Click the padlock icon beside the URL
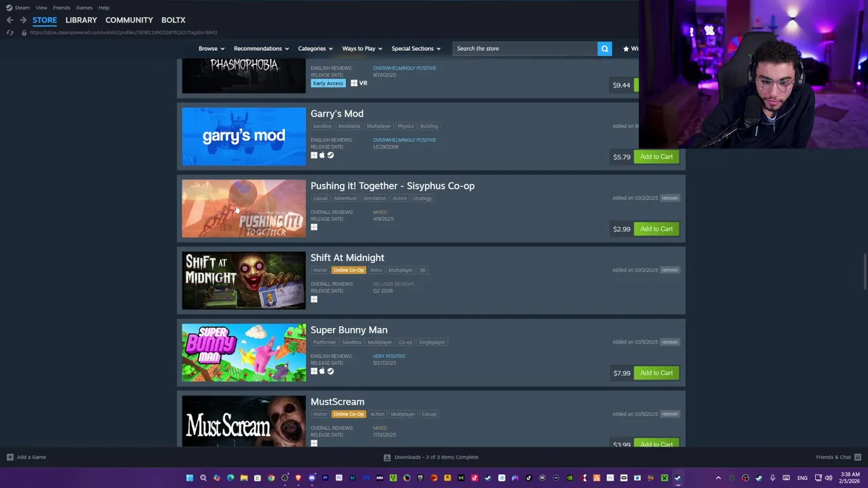The width and height of the screenshot is (868, 488). [24, 33]
